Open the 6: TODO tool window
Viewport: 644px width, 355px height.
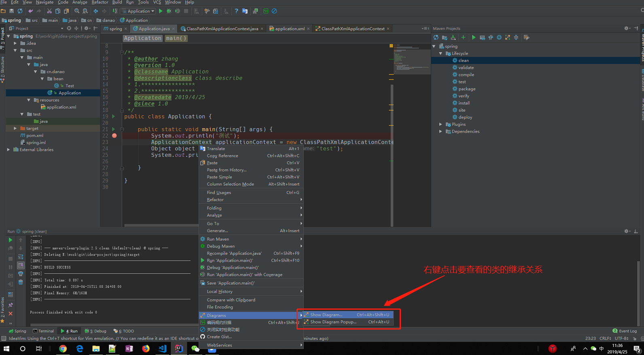click(124, 331)
